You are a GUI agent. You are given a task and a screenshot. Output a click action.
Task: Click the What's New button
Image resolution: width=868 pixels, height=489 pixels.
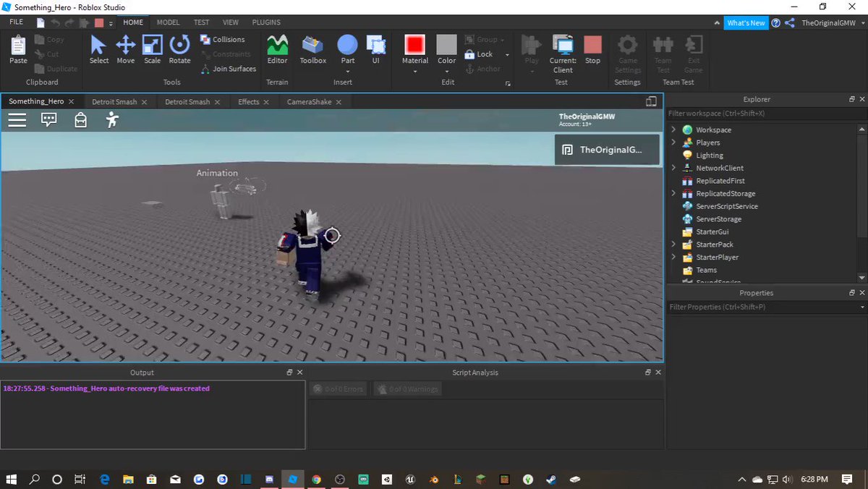coord(746,23)
